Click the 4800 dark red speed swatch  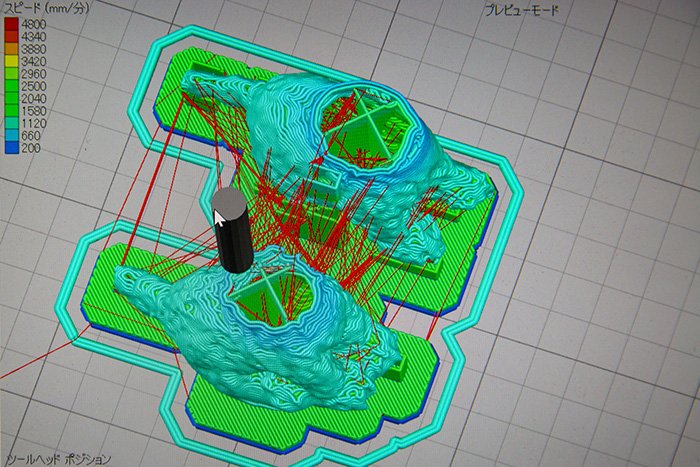tap(10, 26)
